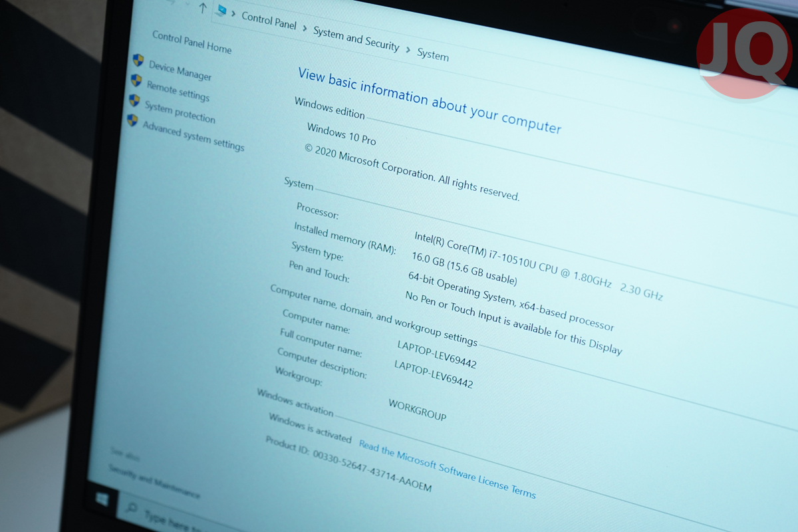Viewport: 798px width, 532px height.
Task: Select the "WORKGROUP" value
Action: pyautogui.click(x=418, y=410)
